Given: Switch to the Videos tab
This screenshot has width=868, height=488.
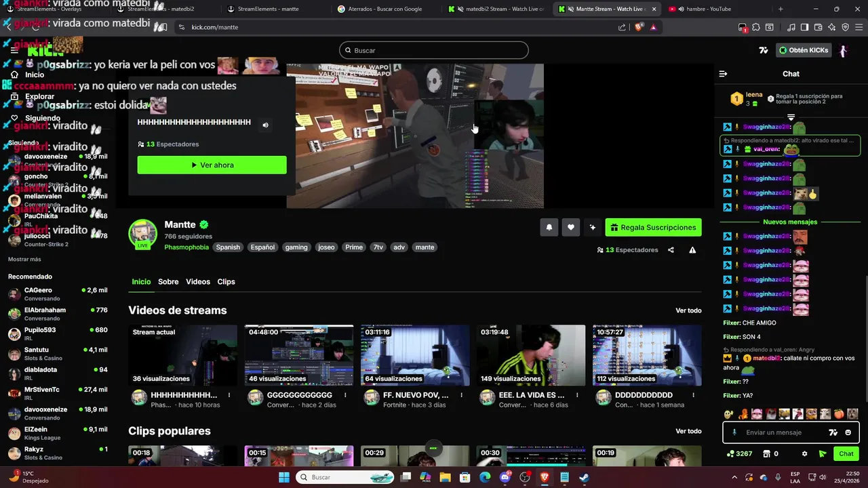Looking at the screenshot, I should tap(198, 282).
